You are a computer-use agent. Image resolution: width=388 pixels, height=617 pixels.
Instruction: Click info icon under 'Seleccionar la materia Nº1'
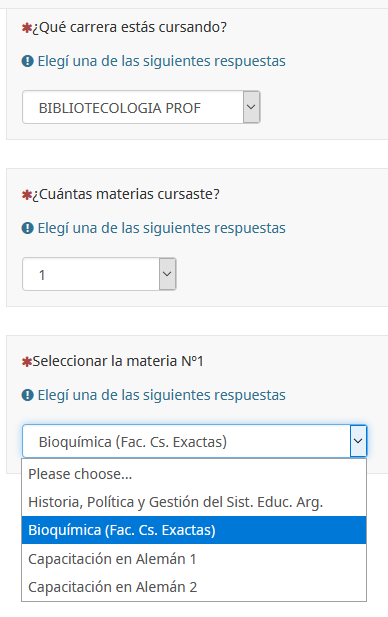coord(27,395)
